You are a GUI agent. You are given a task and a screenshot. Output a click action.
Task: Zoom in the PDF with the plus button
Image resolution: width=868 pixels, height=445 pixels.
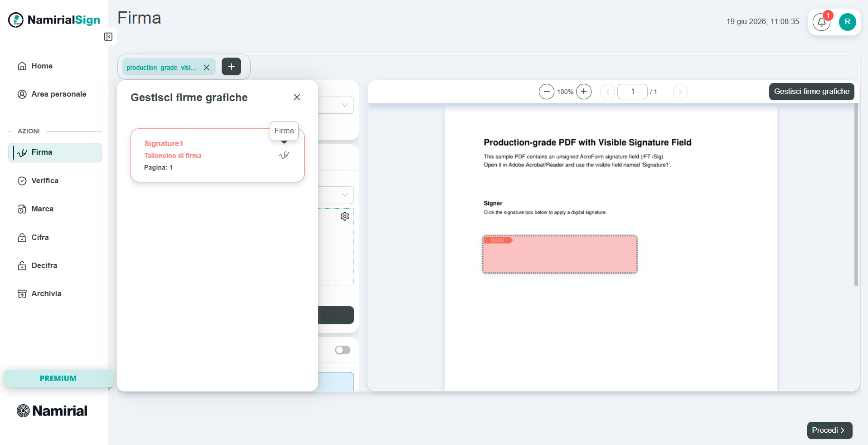584,92
